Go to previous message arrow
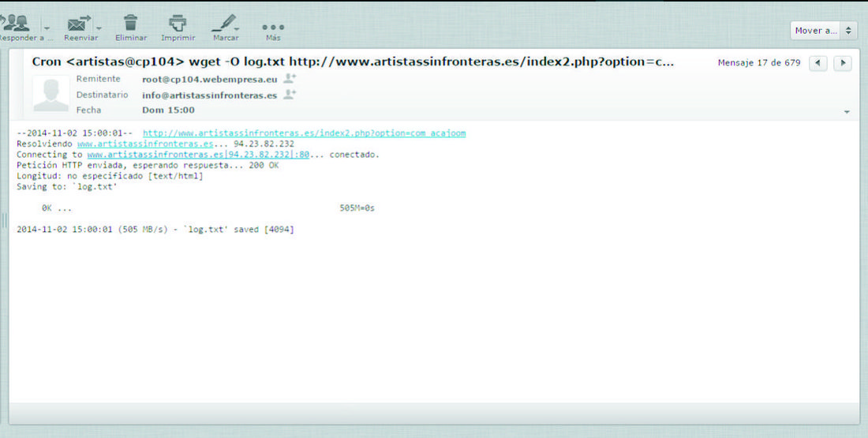 pyautogui.click(x=818, y=63)
